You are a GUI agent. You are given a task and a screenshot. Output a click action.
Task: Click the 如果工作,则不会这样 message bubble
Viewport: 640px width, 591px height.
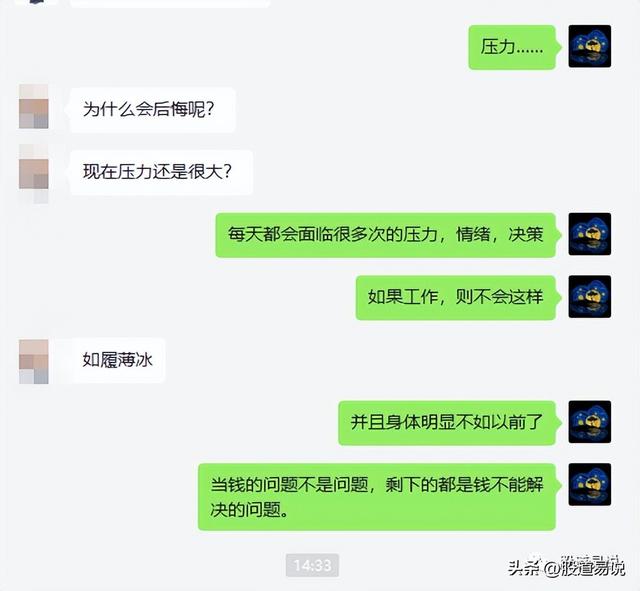[456, 298]
